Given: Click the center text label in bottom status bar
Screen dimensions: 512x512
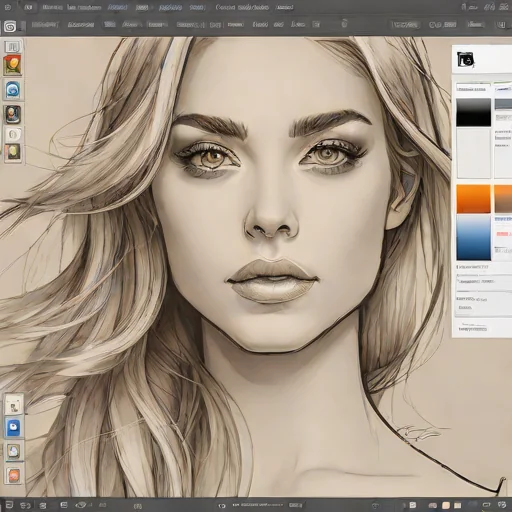Looking at the screenshot, I should tap(257, 505).
